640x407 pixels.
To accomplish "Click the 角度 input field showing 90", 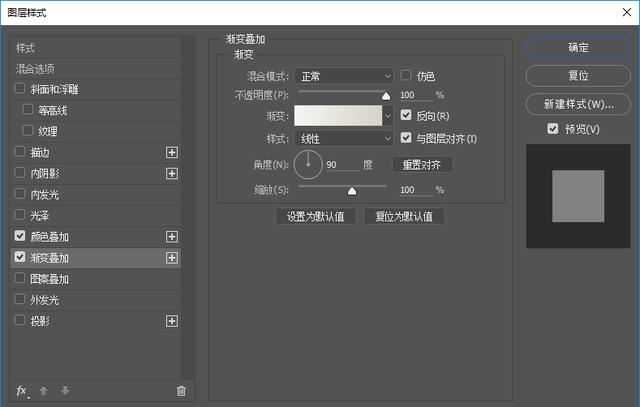I will (341, 164).
